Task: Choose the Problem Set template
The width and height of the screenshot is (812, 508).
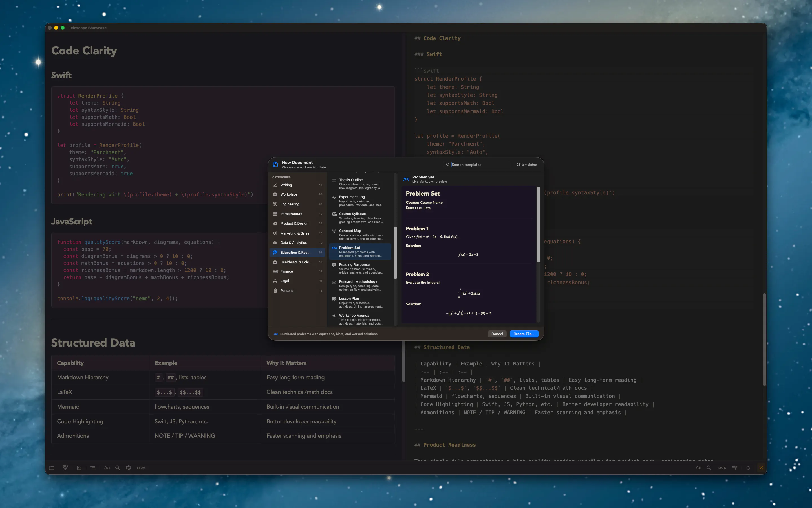Action: [360, 252]
